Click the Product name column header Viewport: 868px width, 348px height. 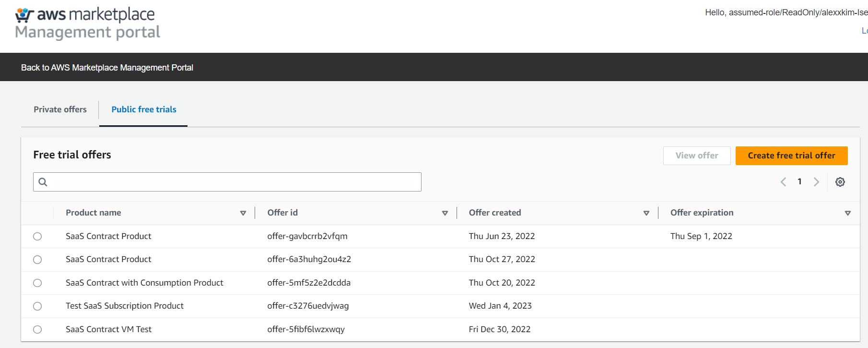pos(94,213)
